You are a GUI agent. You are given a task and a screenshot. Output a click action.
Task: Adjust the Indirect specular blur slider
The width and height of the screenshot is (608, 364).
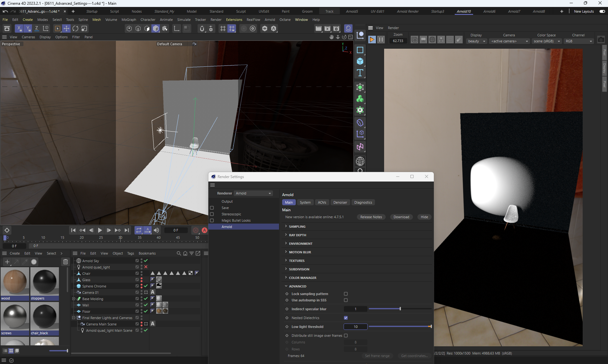tap(400, 309)
